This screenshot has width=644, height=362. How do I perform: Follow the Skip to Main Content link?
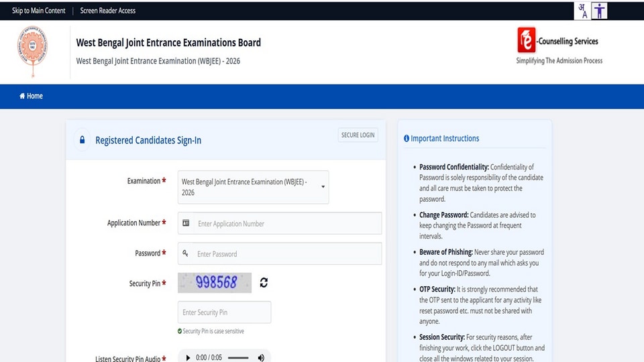[x=39, y=11]
